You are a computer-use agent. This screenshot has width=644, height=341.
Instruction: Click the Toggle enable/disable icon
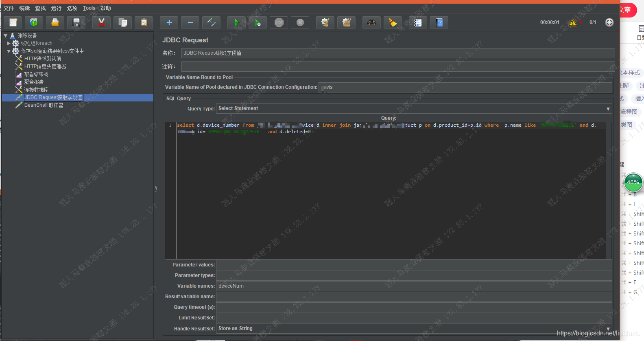(x=212, y=22)
